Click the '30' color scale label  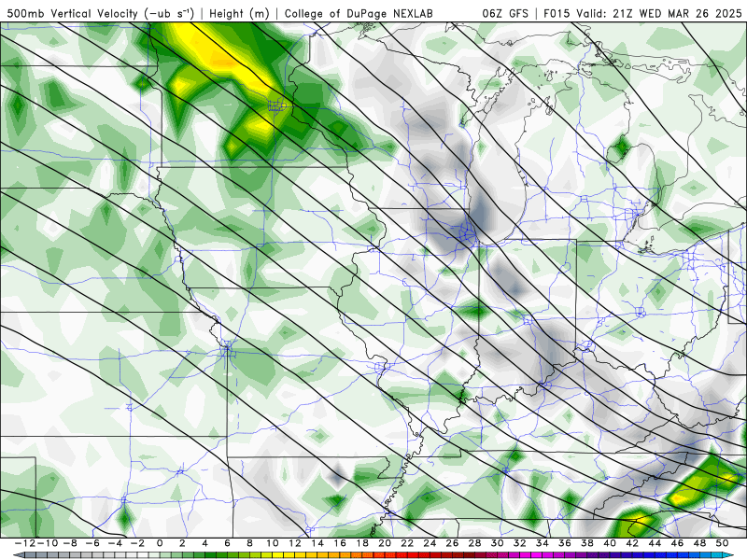(497, 543)
